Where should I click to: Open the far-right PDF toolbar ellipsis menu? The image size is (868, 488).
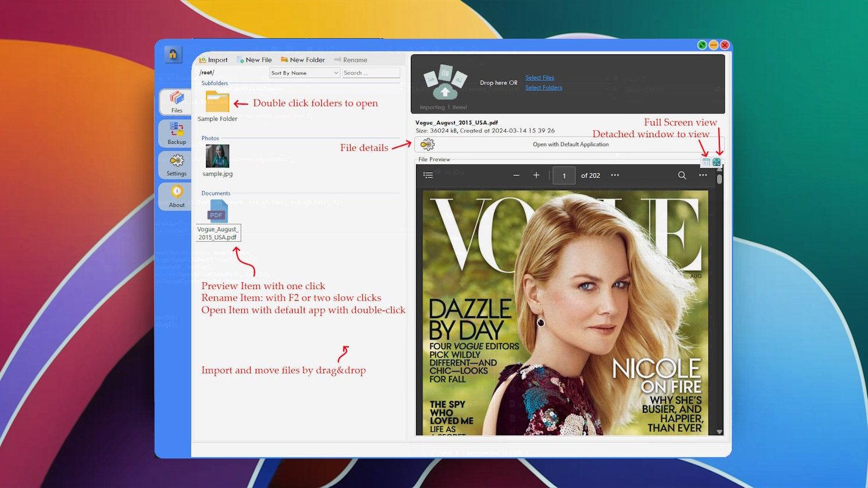pos(703,175)
